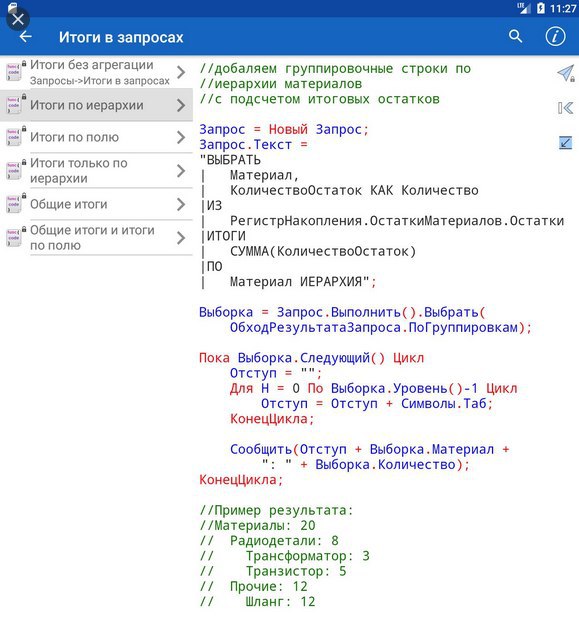The height and width of the screenshot is (627, 579).
Task: Click 'Отступ = Отступ + Символы.Таб;' line
Action: pyautogui.click(x=377, y=404)
